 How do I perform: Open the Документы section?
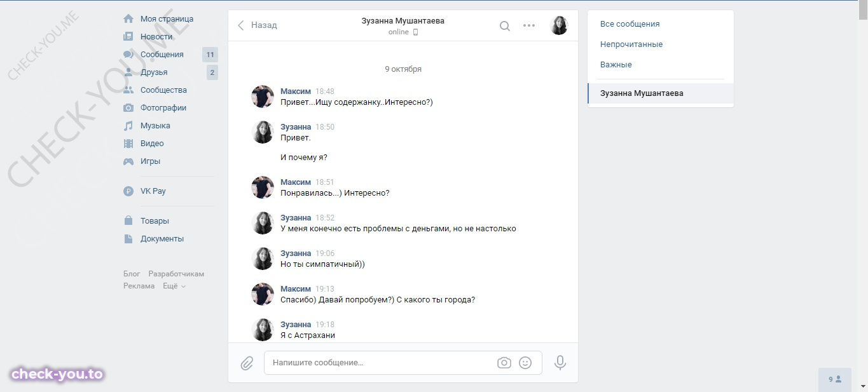click(162, 239)
